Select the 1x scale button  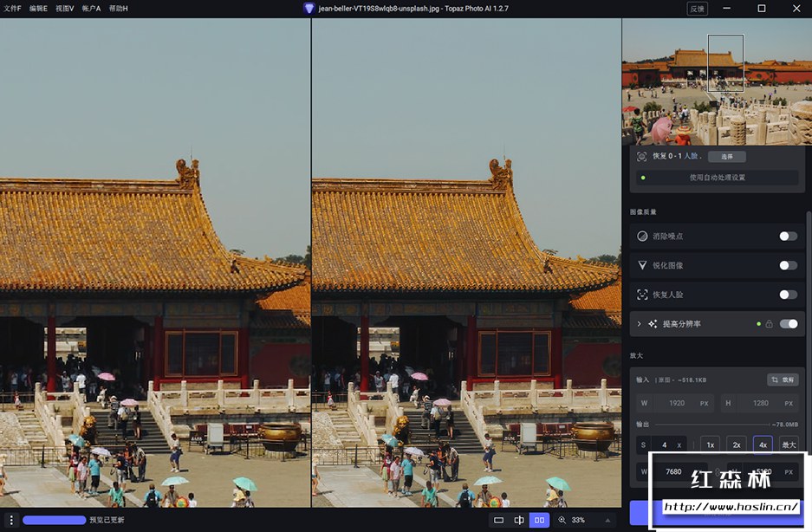(711, 445)
